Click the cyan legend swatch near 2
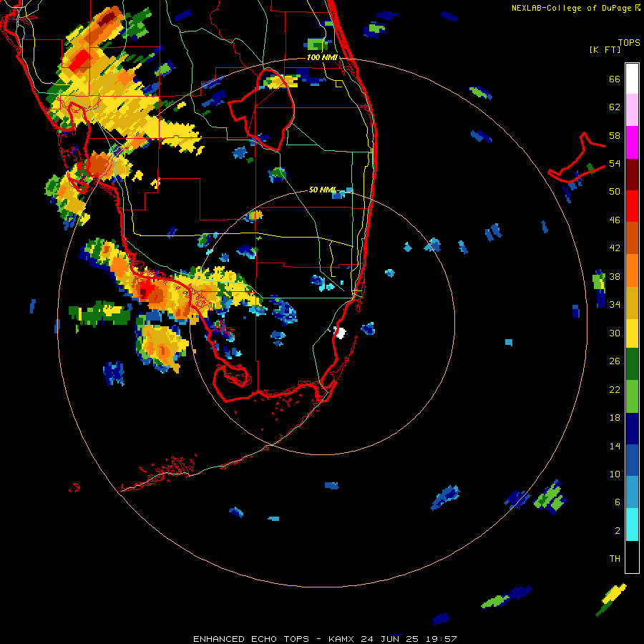The height and width of the screenshot is (644, 644). pyautogui.click(x=632, y=525)
